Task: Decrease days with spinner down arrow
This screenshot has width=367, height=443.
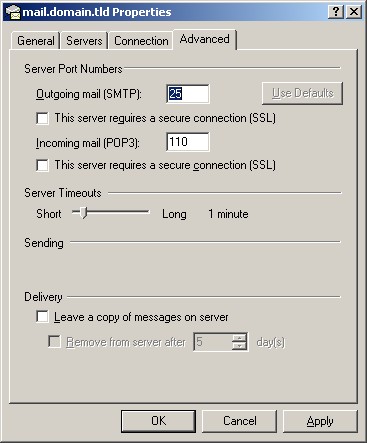Action: pos(239,346)
